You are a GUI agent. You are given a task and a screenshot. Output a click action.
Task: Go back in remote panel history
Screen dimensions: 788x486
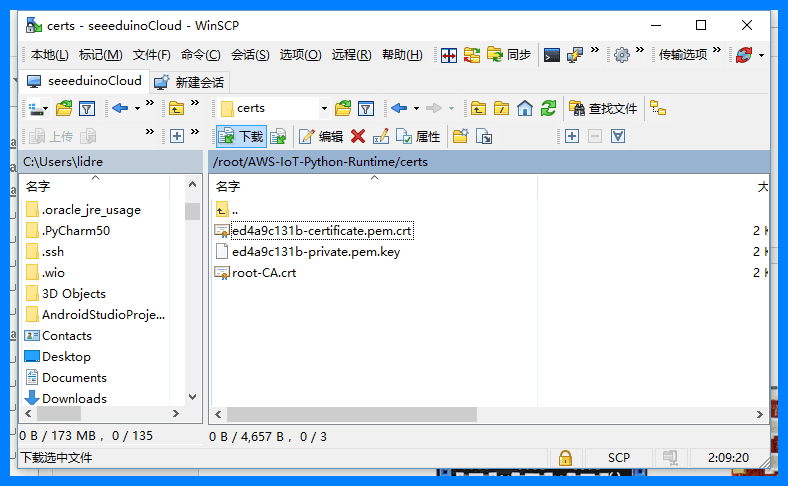click(x=399, y=108)
